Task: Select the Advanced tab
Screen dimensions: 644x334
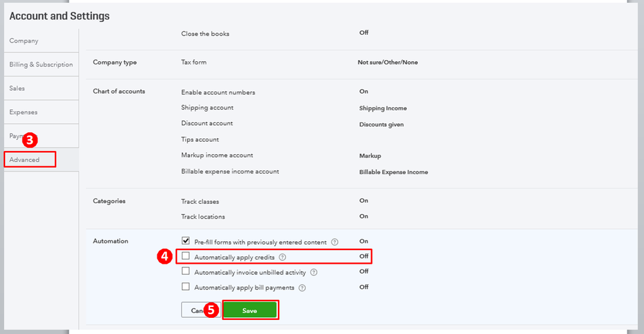Action: [x=30, y=159]
